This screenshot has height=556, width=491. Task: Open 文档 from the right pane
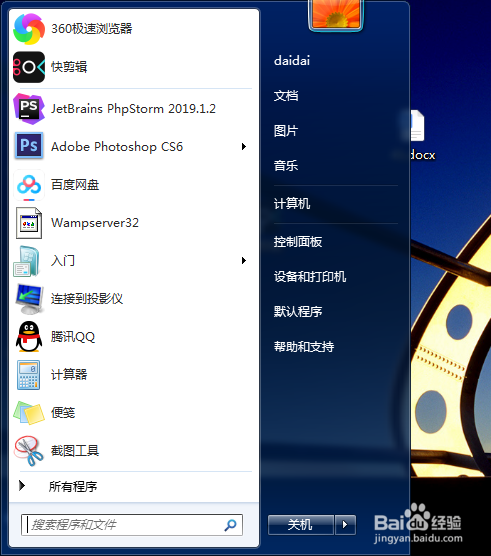tap(286, 96)
